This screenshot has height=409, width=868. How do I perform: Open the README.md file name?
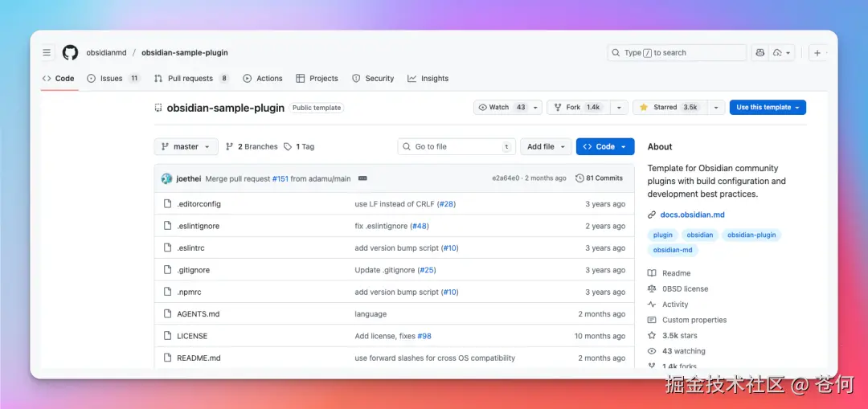tap(199, 358)
